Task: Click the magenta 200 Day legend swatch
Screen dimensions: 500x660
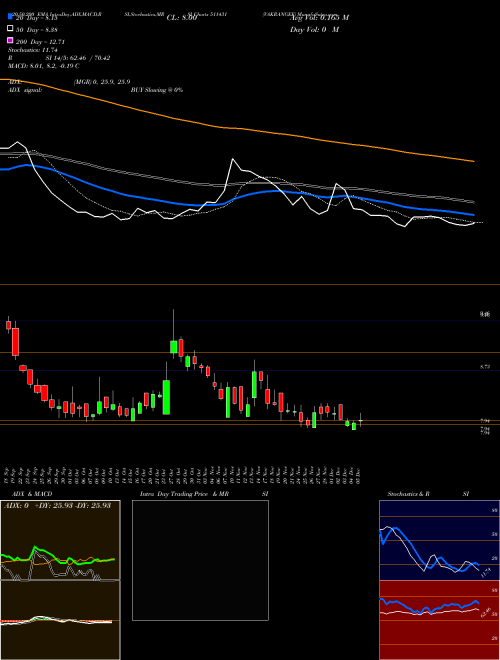Action: pos(10,40)
